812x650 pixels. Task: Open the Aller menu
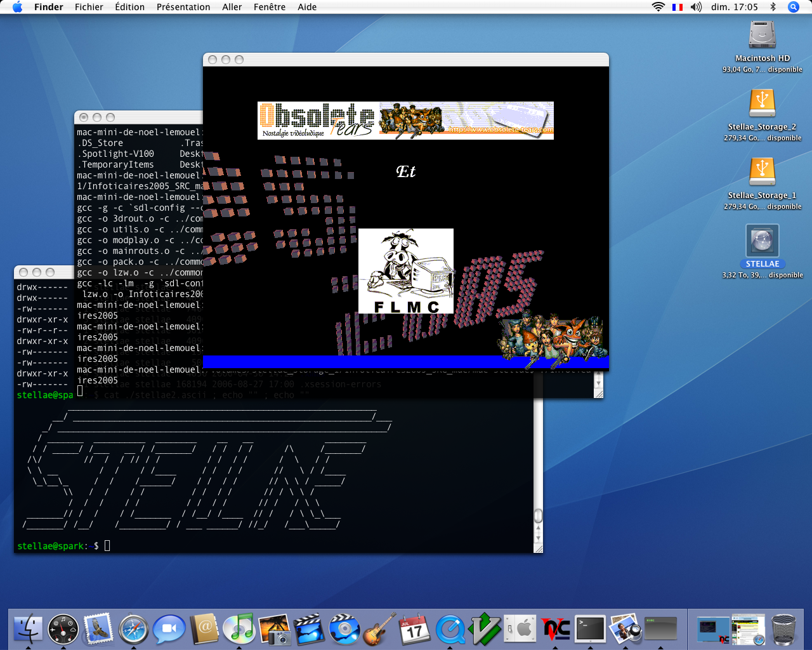click(232, 7)
